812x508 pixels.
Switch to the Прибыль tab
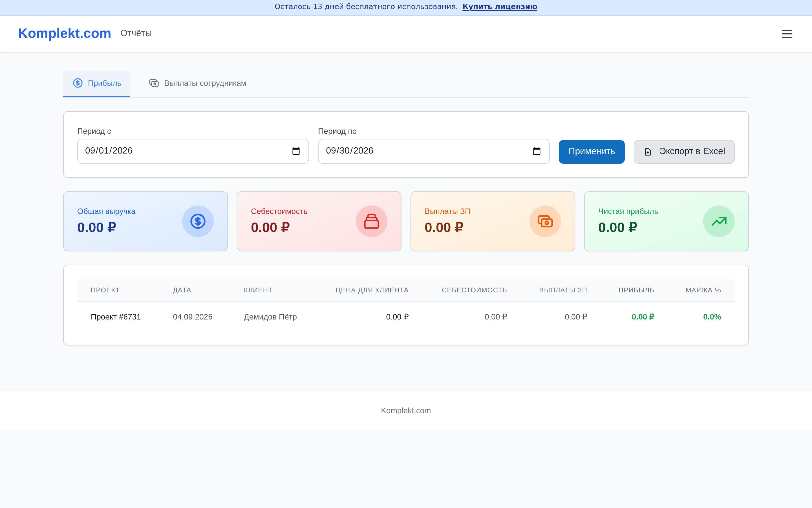pyautogui.click(x=97, y=83)
